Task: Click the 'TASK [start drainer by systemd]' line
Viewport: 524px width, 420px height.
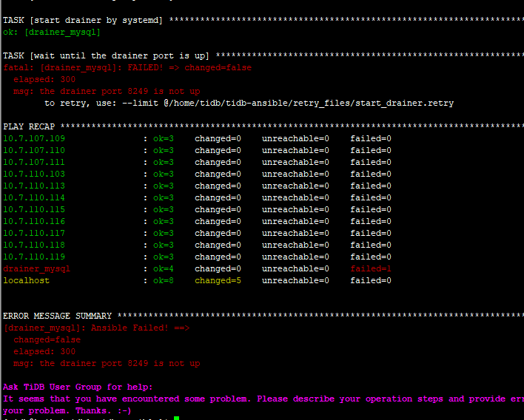Action: 263,21
